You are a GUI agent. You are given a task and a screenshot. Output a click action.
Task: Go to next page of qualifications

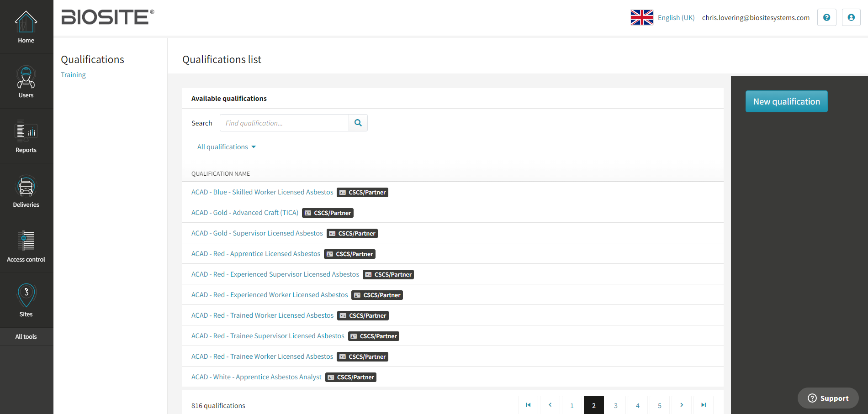(682, 405)
